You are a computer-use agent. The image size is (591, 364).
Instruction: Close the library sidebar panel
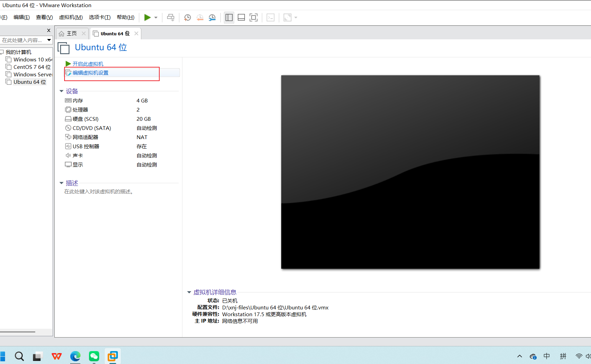point(49,31)
